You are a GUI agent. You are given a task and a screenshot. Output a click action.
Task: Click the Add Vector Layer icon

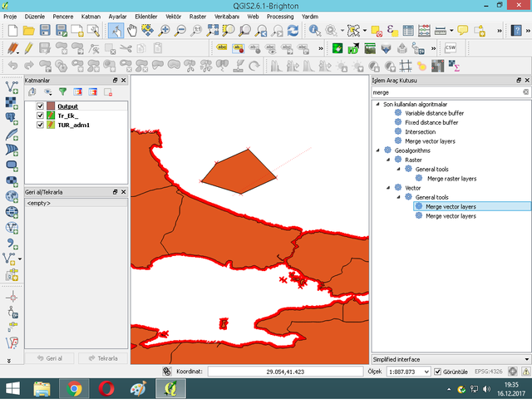(12, 87)
